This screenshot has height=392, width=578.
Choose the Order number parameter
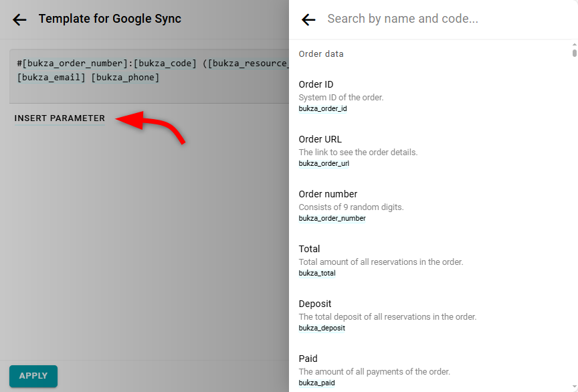[x=328, y=194]
